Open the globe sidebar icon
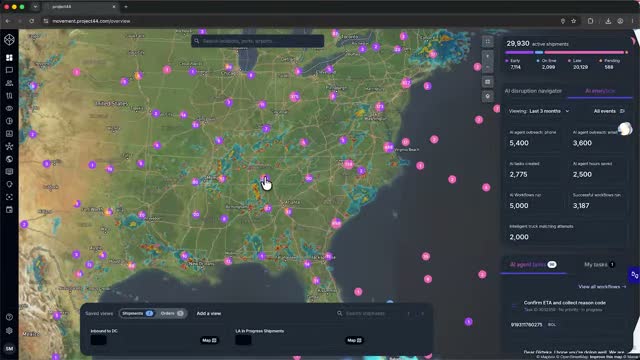The width and height of the screenshot is (640, 360). (9, 159)
